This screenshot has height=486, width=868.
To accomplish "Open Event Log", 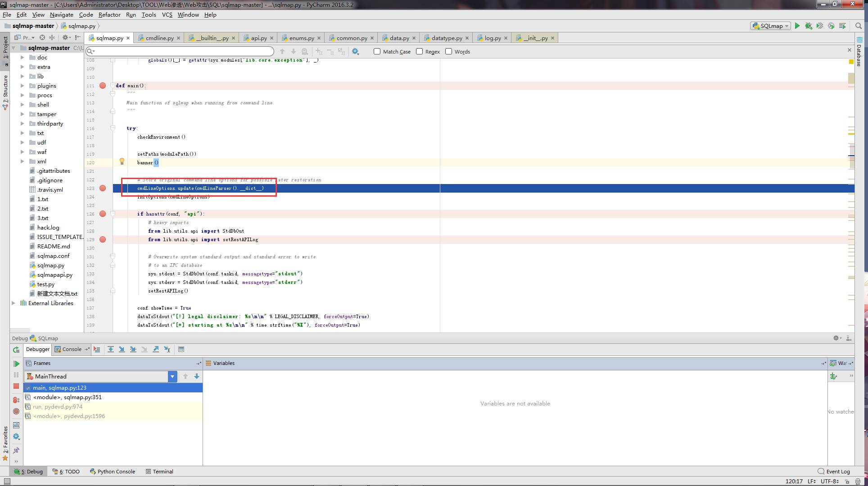I will [x=834, y=472].
